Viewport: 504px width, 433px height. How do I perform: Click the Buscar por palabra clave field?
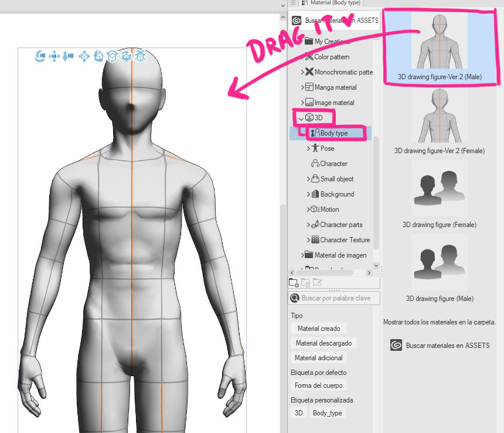point(334,298)
